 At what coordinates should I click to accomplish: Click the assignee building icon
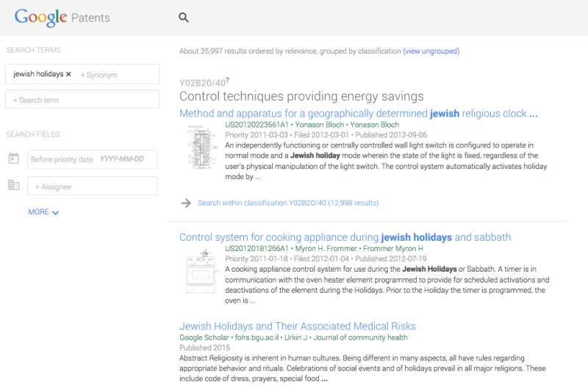pos(13,186)
